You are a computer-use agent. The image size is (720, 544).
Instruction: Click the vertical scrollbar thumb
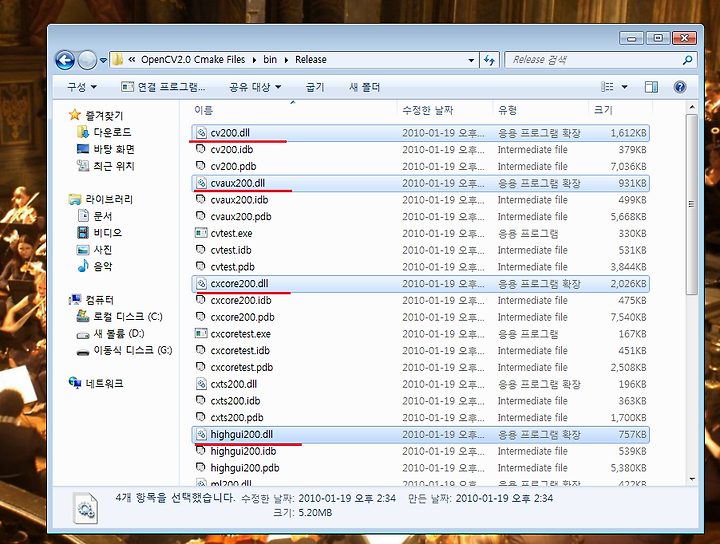(x=692, y=204)
